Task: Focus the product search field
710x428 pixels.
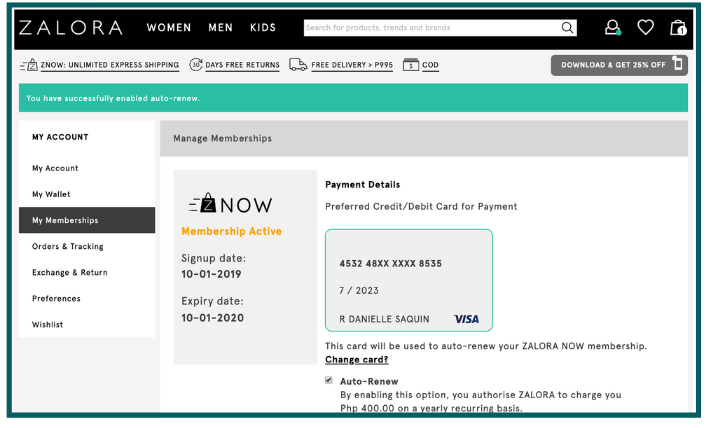Action: [431, 28]
